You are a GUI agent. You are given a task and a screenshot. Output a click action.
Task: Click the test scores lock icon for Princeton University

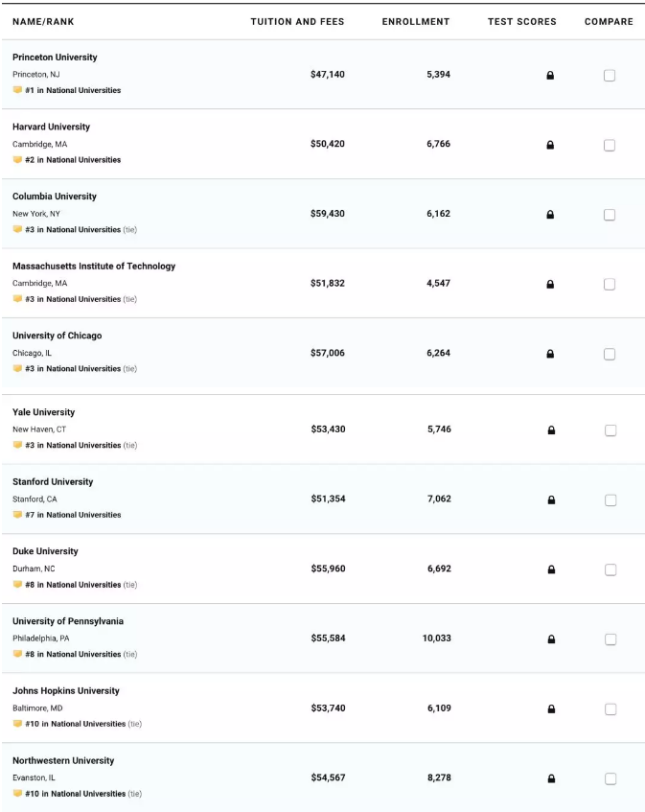550,76
